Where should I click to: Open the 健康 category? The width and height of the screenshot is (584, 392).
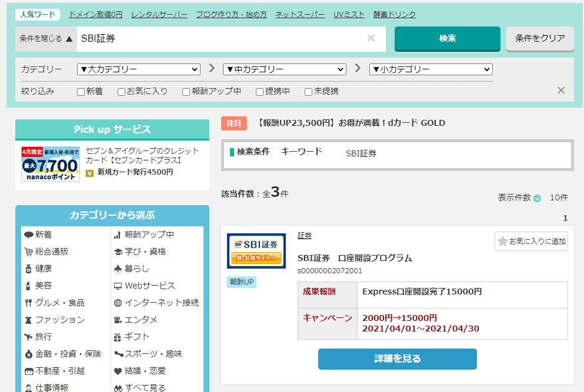coord(38,269)
